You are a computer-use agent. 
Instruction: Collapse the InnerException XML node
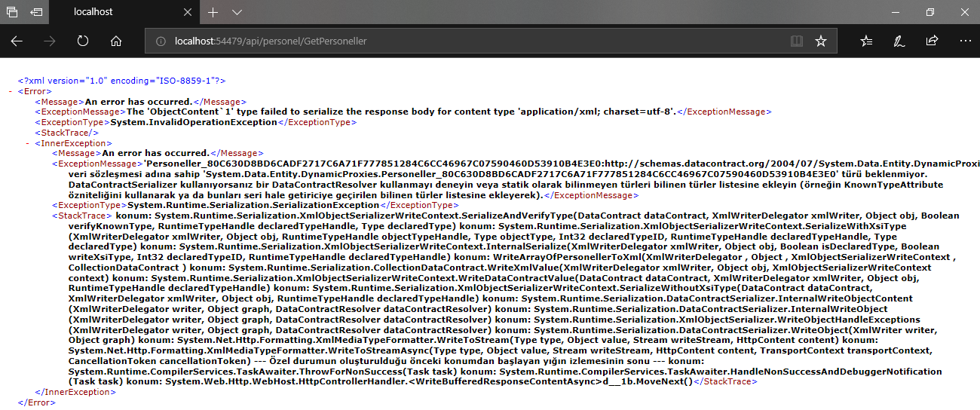tap(27, 142)
